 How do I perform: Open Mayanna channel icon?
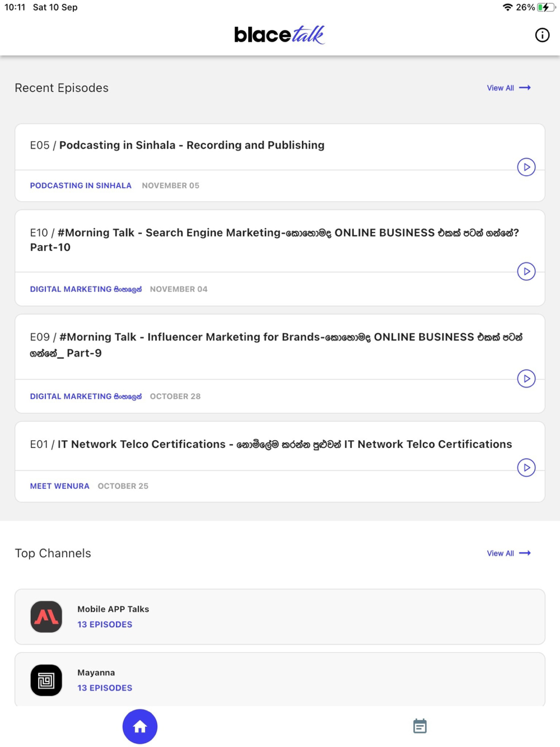click(46, 680)
